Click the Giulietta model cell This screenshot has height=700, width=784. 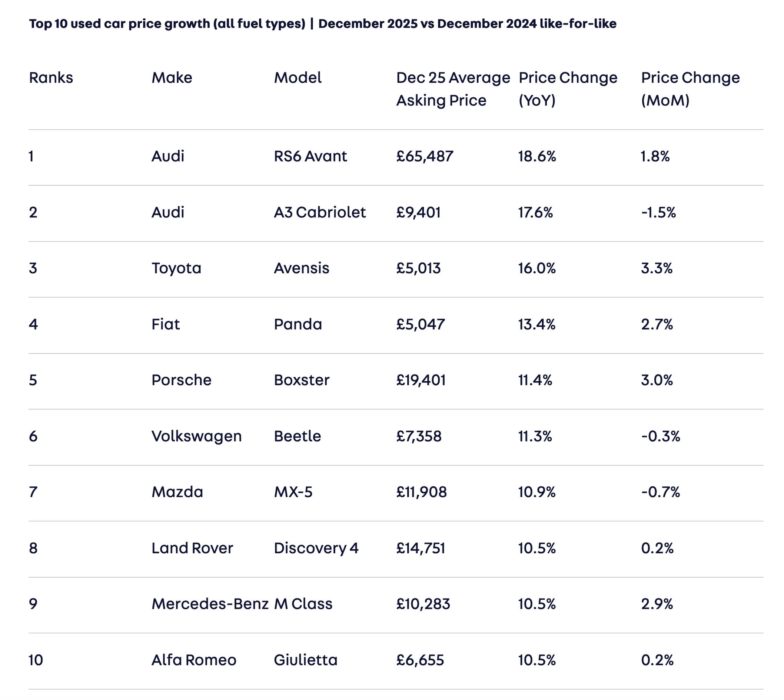pyautogui.click(x=305, y=660)
